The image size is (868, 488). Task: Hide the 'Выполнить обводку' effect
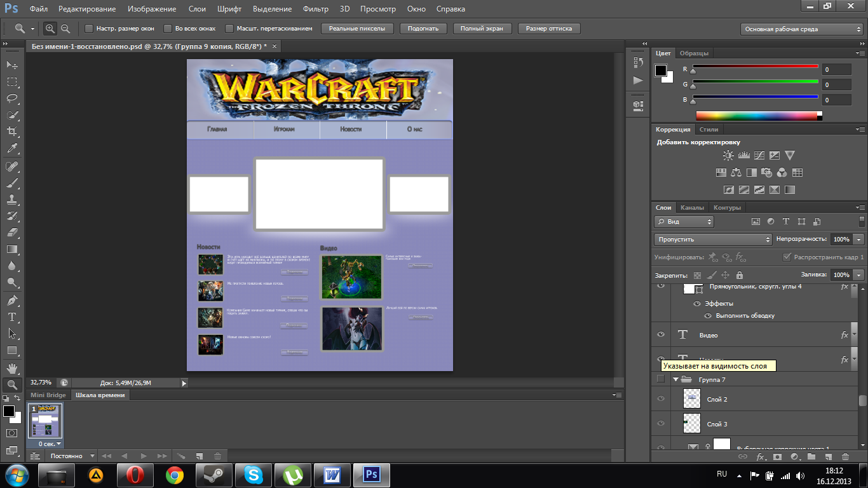click(707, 316)
